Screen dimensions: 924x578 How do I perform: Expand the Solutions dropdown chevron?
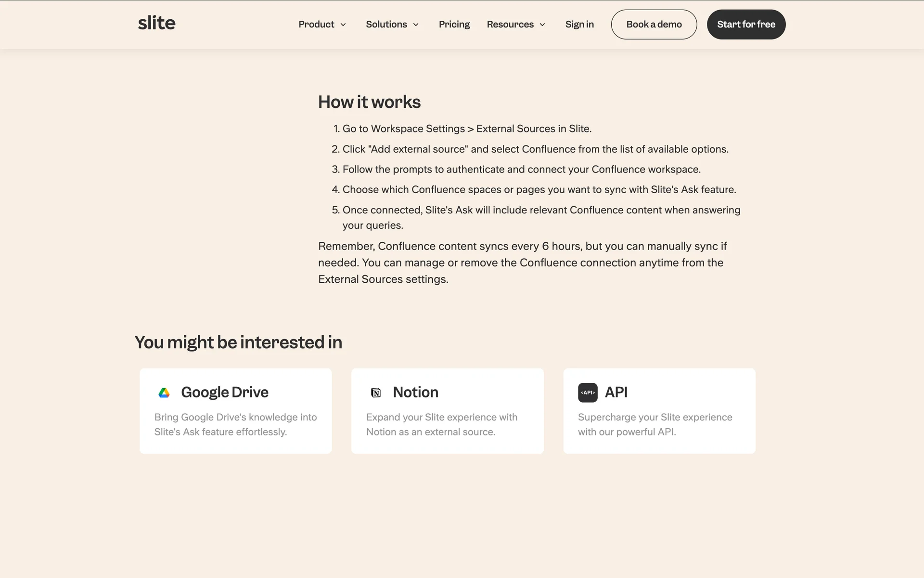(x=416, y=25)
